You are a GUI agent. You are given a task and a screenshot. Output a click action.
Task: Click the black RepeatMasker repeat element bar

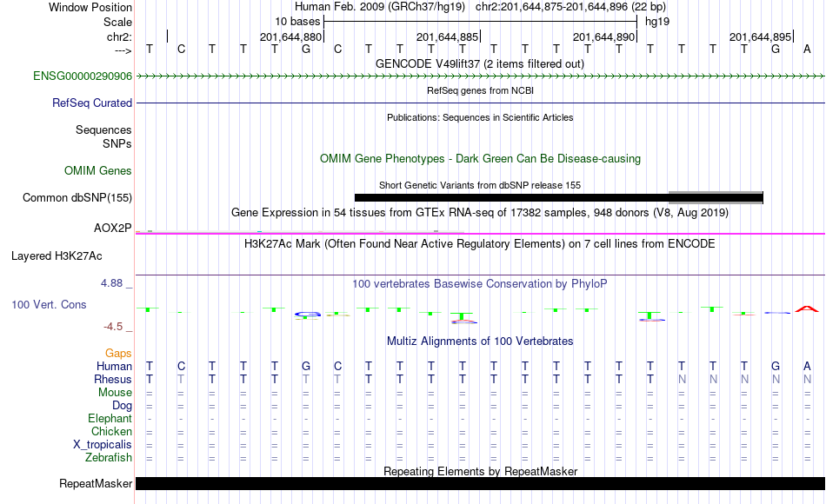(480, 483)
